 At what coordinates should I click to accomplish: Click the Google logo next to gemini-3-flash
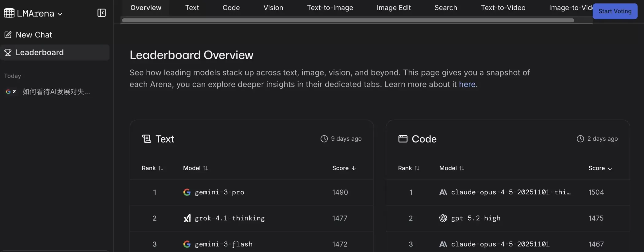click(187, 244)
